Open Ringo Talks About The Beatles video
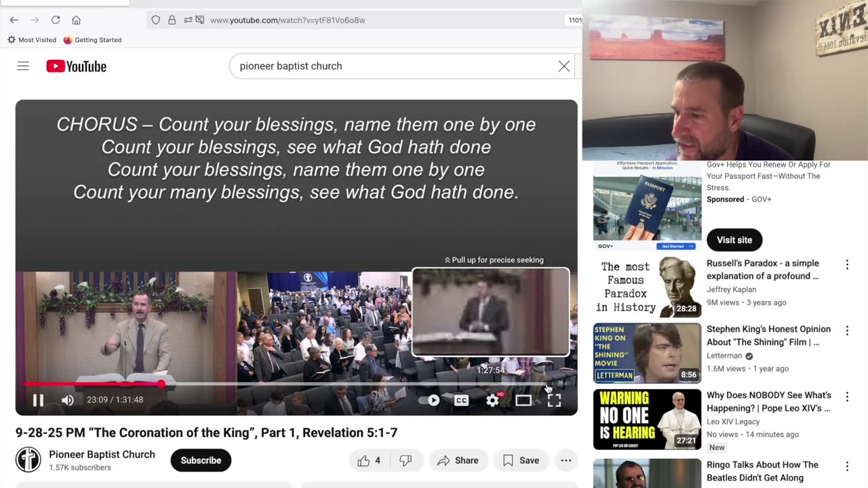 762,471
